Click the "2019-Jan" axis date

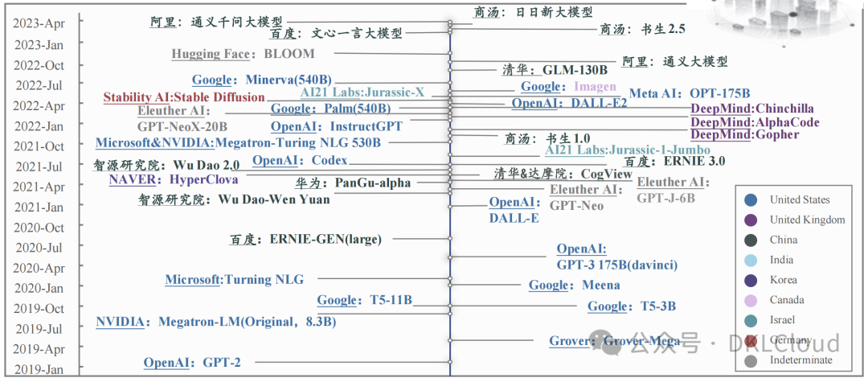(x=39, y=369)
